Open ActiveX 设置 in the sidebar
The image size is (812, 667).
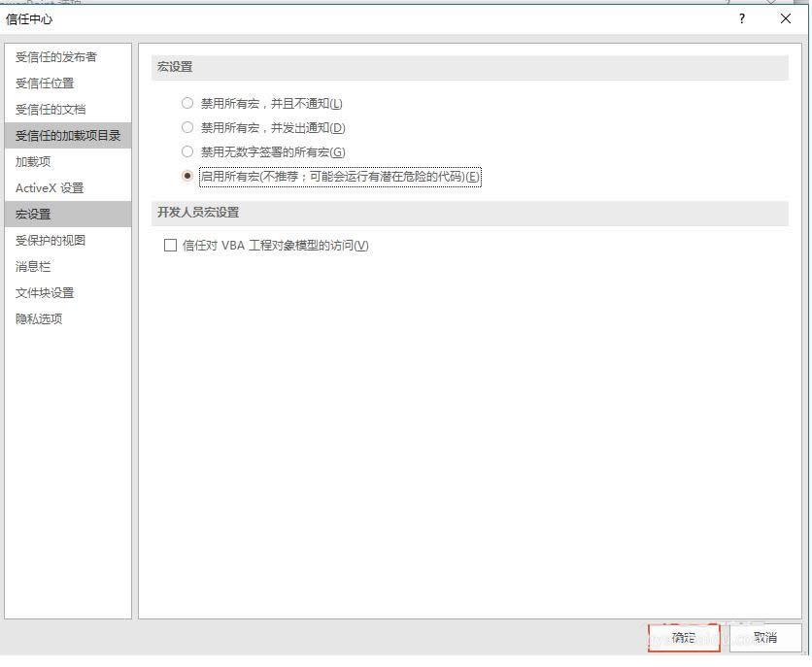click(50, 188)
